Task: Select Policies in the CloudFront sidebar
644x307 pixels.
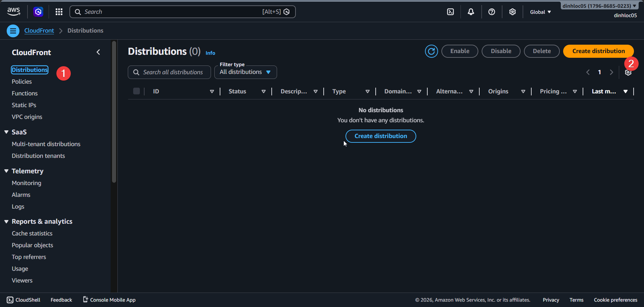Action: (x=21, y=81)
